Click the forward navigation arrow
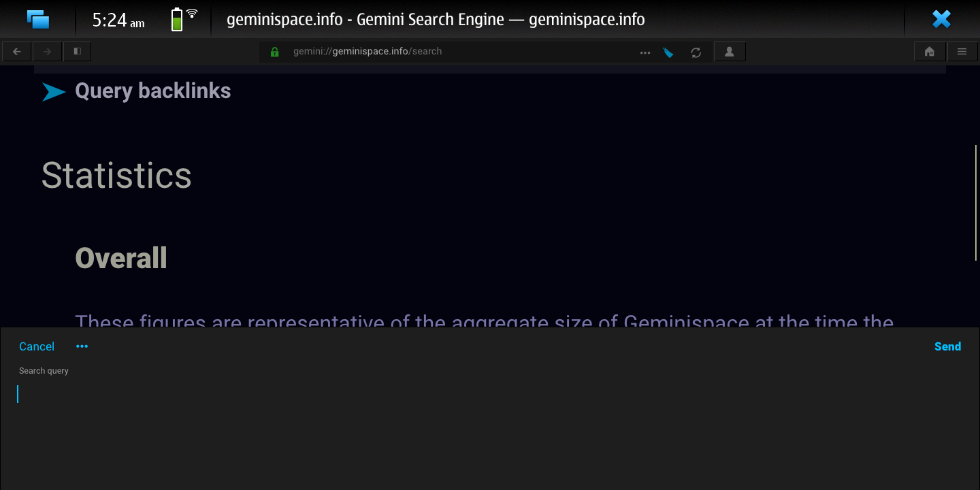 (x=47, y=52)
